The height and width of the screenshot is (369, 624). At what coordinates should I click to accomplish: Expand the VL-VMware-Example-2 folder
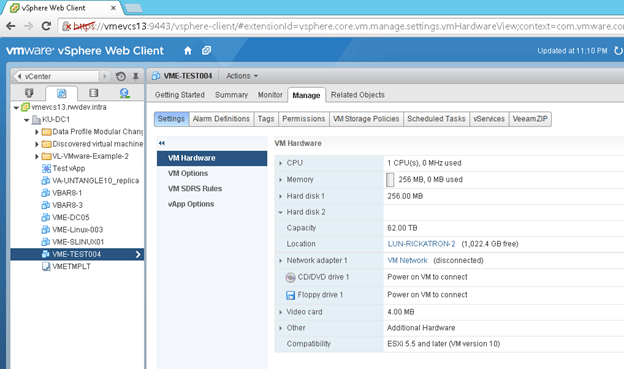(37, 156)
